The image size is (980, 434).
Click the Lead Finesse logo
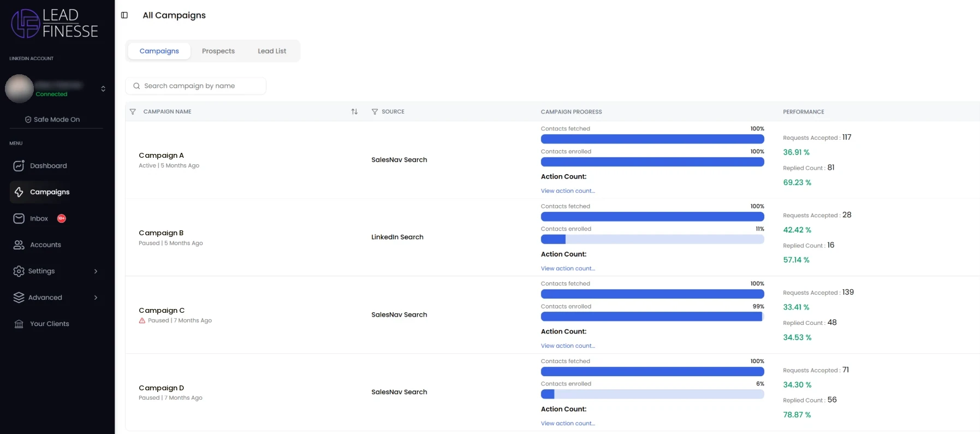click(x=55, y=23)
